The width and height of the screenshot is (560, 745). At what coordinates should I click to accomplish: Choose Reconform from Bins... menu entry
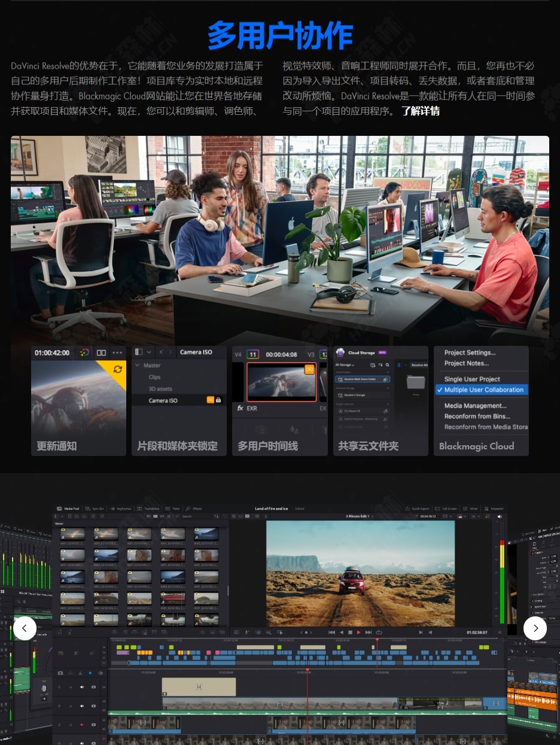tap(477, 416)
